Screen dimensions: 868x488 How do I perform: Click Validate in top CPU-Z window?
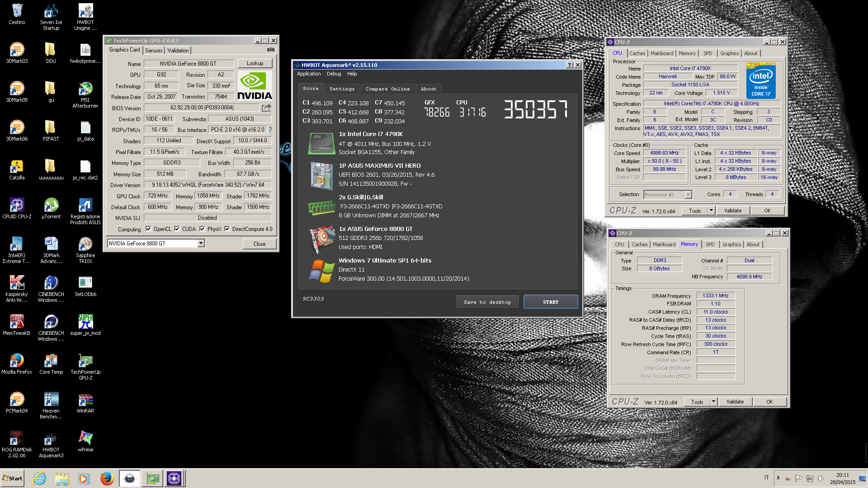tap(733, 211)
